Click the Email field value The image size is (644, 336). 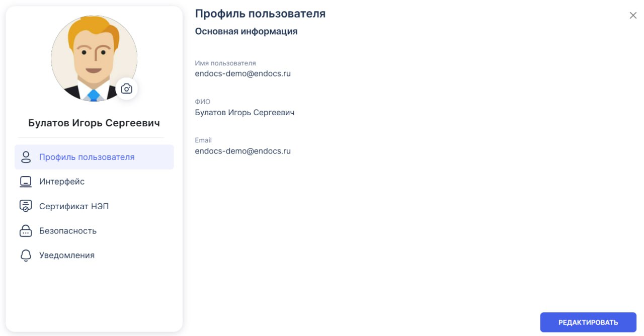point(243,151)
